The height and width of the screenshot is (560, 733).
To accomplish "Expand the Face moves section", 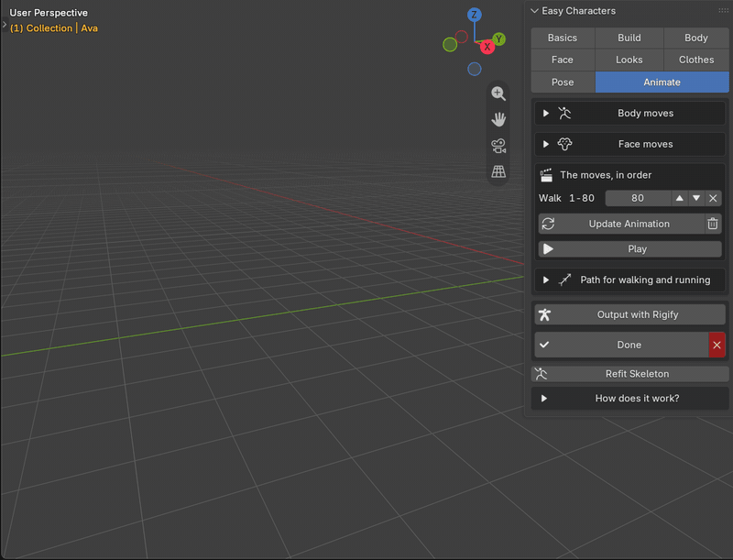I will point(629,144).
